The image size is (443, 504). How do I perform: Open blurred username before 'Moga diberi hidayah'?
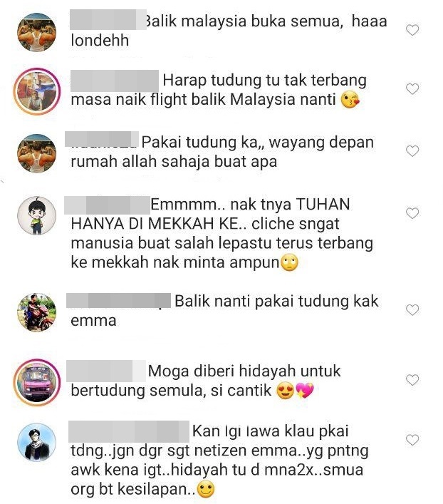[x=106, y=371]
